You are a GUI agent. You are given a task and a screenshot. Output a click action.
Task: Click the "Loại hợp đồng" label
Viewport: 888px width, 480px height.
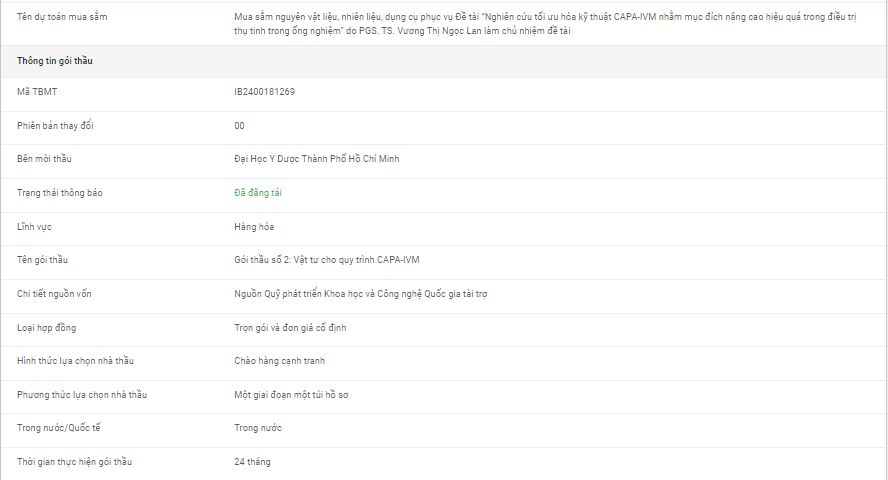(47, 327)
